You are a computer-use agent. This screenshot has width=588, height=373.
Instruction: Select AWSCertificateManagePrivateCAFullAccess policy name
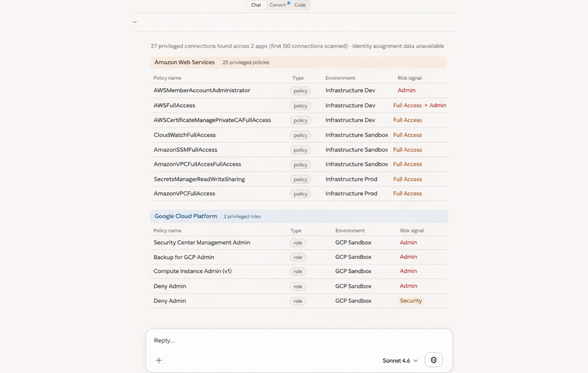[x=212, y=120]
